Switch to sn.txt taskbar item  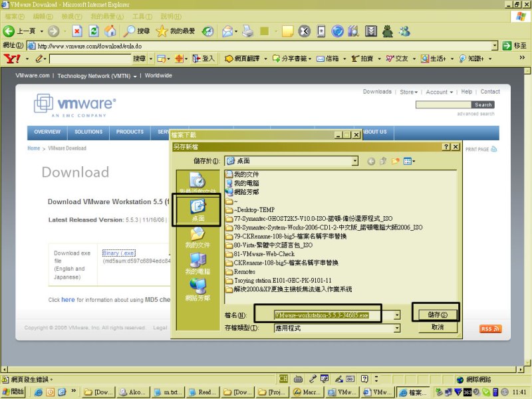[x=168, y=392]
